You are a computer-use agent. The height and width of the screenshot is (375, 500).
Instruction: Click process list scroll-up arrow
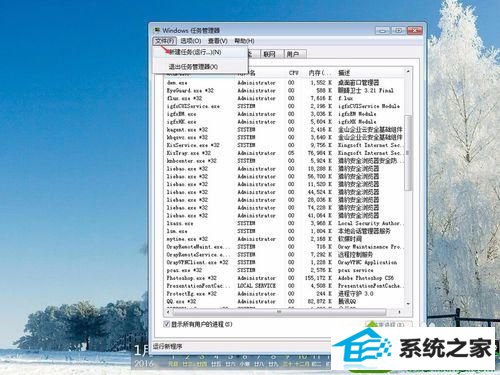pyautogui.click(x=408, y=72)
